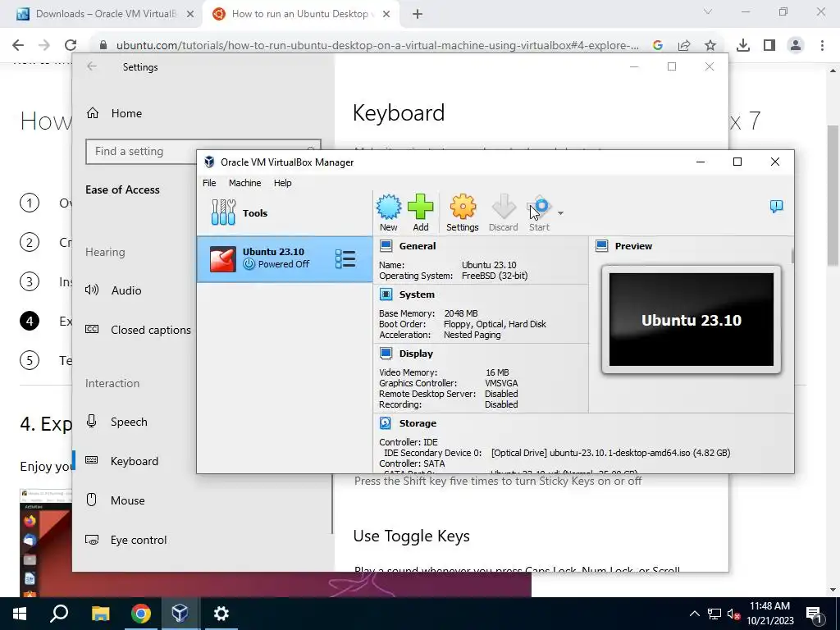Viewport: 840px width, 630px height.
Task: Open the Windows Start menu
Action: 20,614
